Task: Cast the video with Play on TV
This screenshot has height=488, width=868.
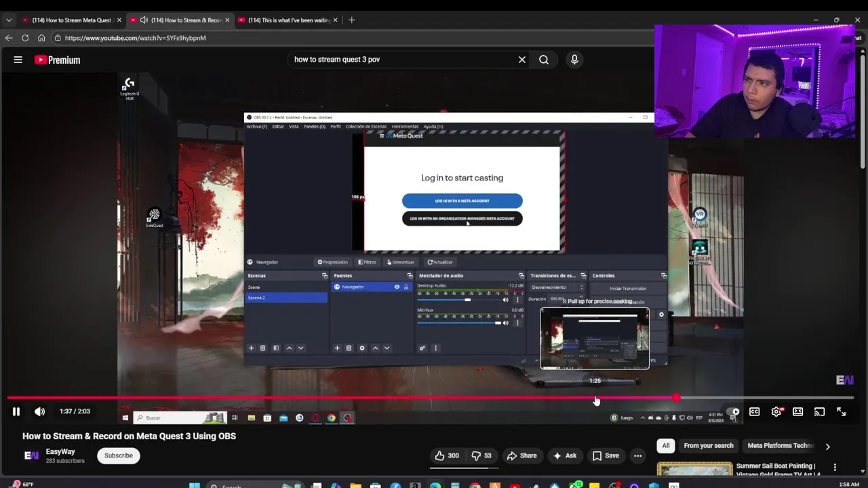Action: click(820, 411)
